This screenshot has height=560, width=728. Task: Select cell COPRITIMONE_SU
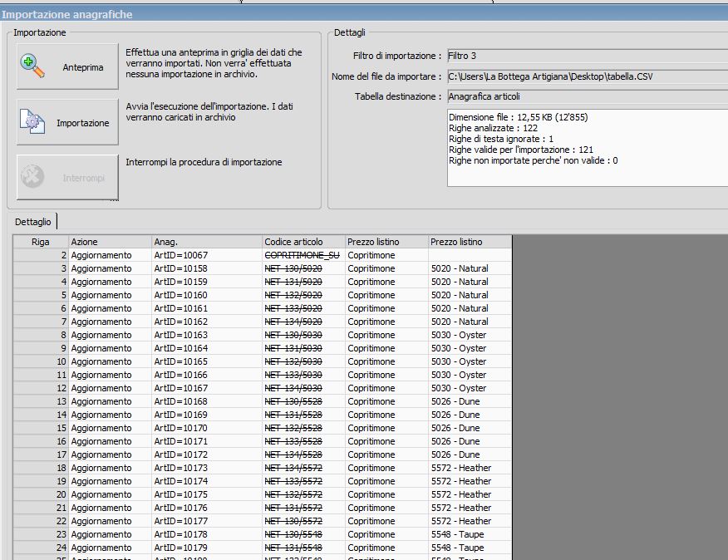pyautogui.click(x=303, y=255)
